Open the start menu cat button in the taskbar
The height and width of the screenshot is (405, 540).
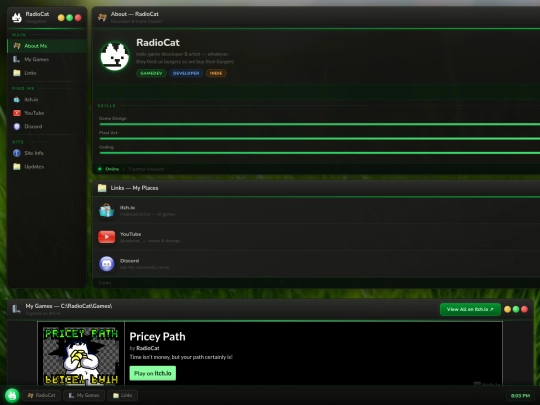pyautogui.click(x=12, y=395)
